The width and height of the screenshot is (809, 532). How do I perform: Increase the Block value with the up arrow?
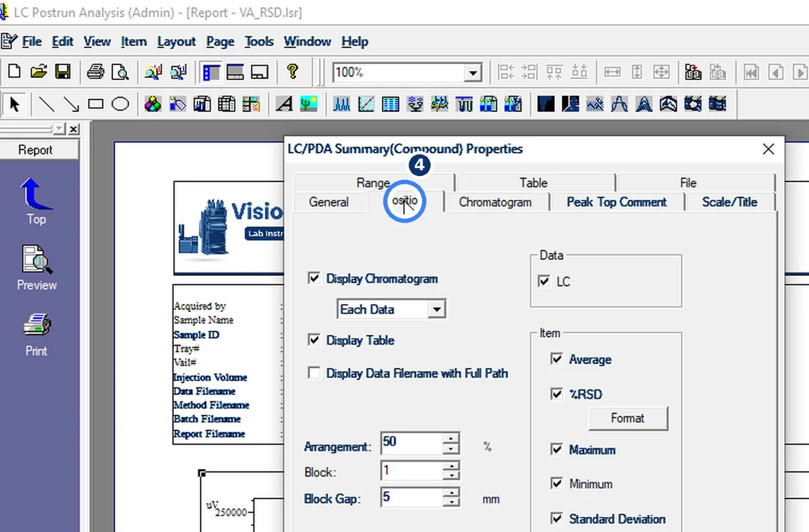[451, 465]
